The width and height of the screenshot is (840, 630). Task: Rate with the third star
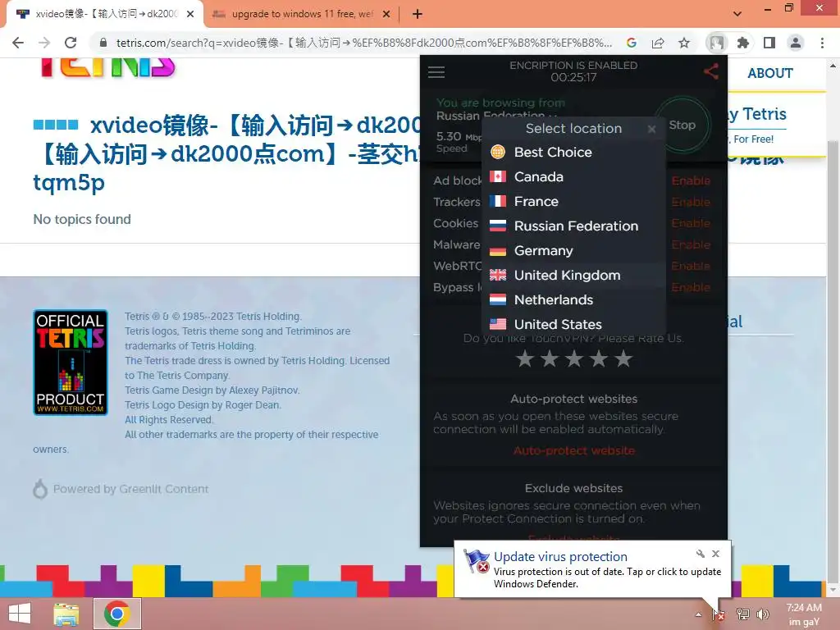click(574, 359)
